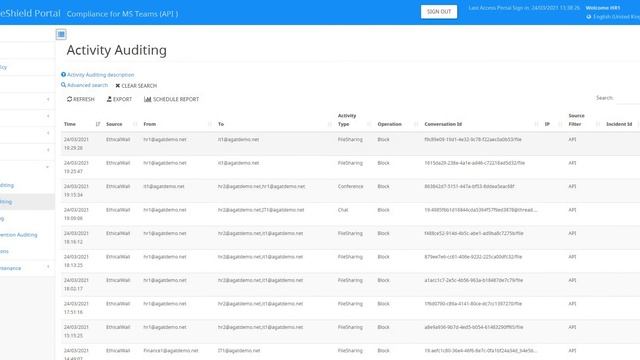The height and width of the screenshot is (360, 640).
Task: Click the EXPORT button
Action: [x=119, y=99]
